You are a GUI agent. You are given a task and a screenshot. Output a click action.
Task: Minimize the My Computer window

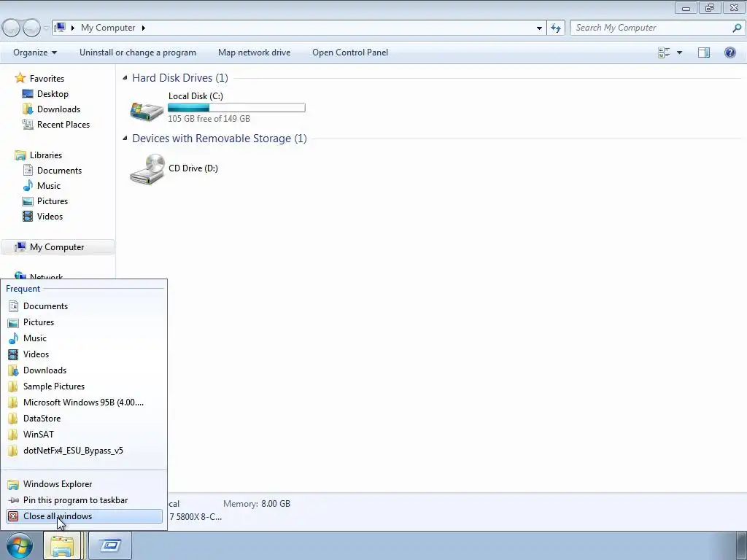(686, 7)
